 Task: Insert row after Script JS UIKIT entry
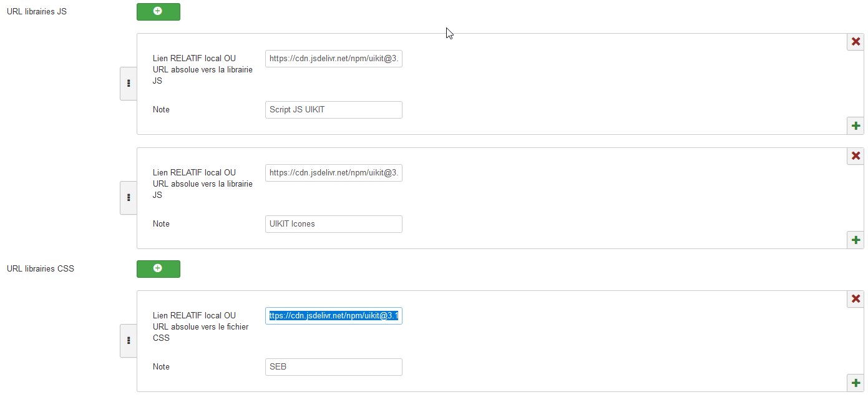856,125
